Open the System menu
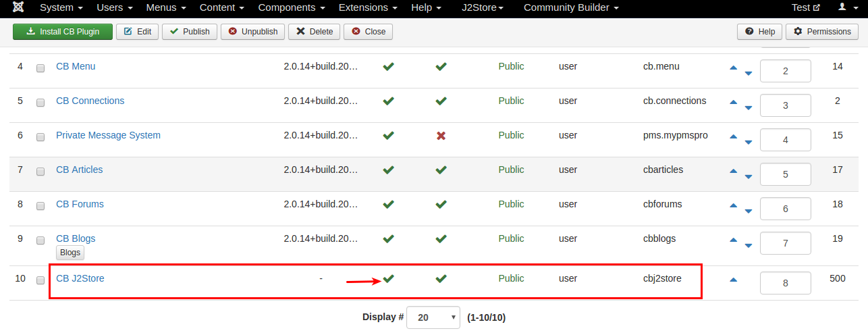 tap(61, 7)
